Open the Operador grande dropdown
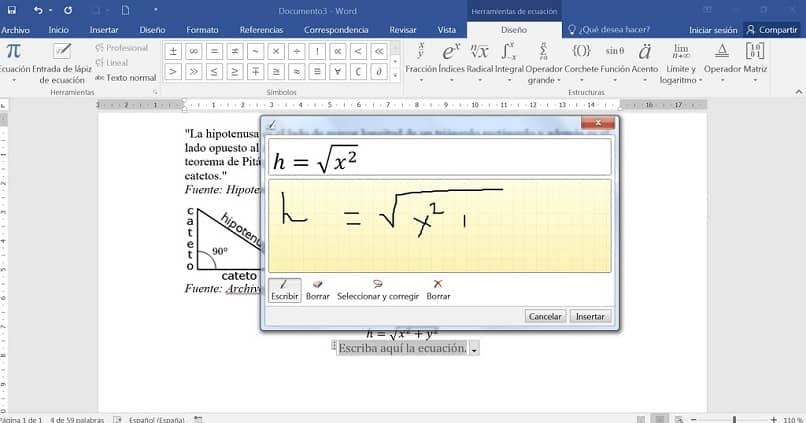This screenshot has height=423, width=806. point(544,63)
